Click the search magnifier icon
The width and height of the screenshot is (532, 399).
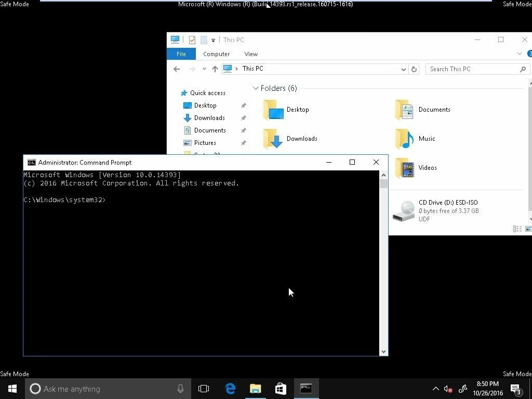tap(523, 69)
